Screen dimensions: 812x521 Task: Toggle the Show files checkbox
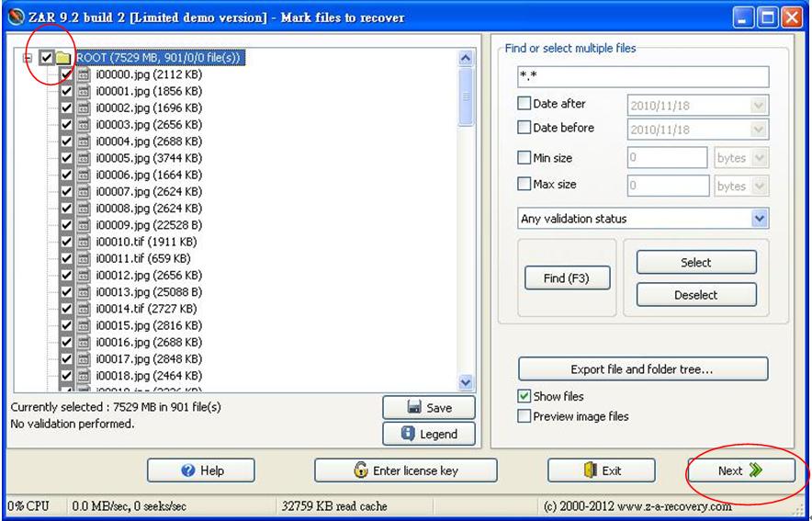[524, 397]
